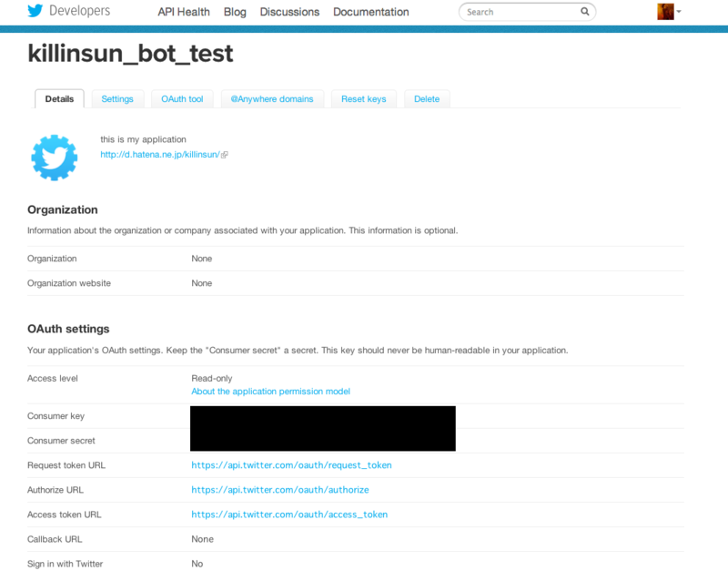Open the d.hatena.ne.jp/killinsun link

(160, 155)
